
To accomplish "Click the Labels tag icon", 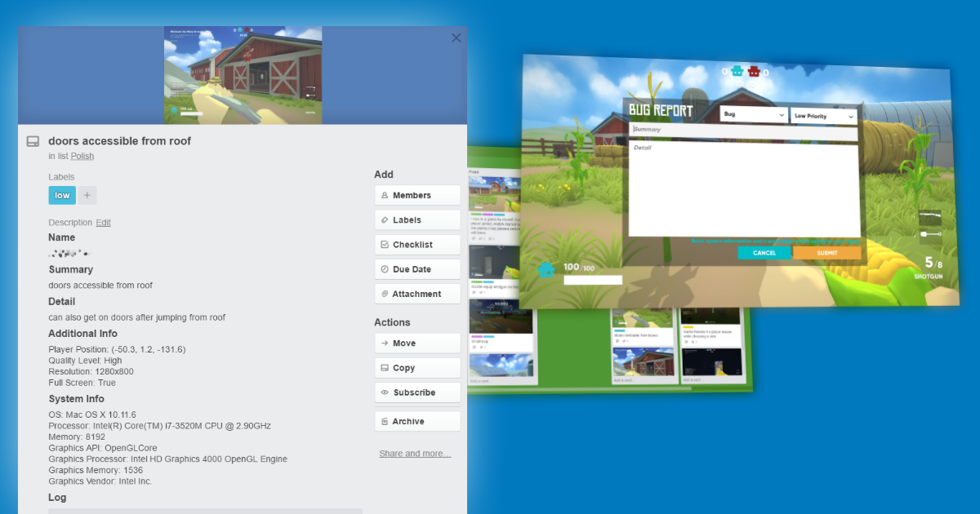I will (x=385, y=219).
